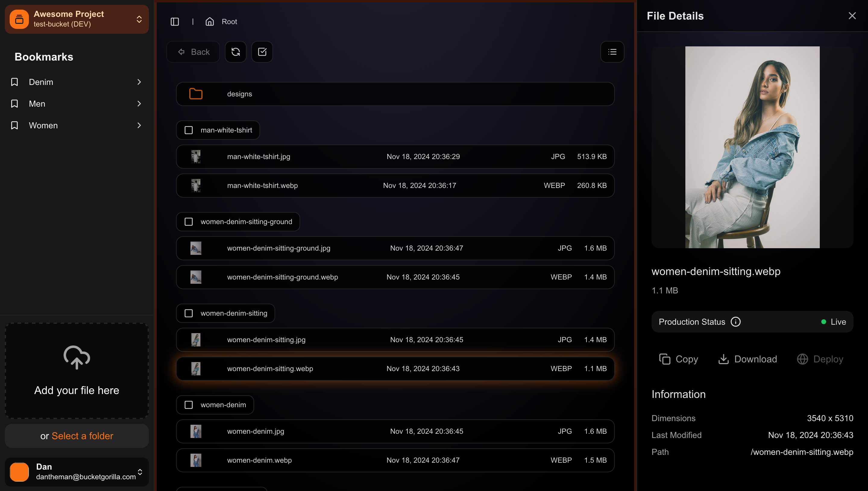The width and height of the screenshot is (868, 491).
Task: Click the Awesome Project bucket logo icon
Action: click(x=19, y=19)
